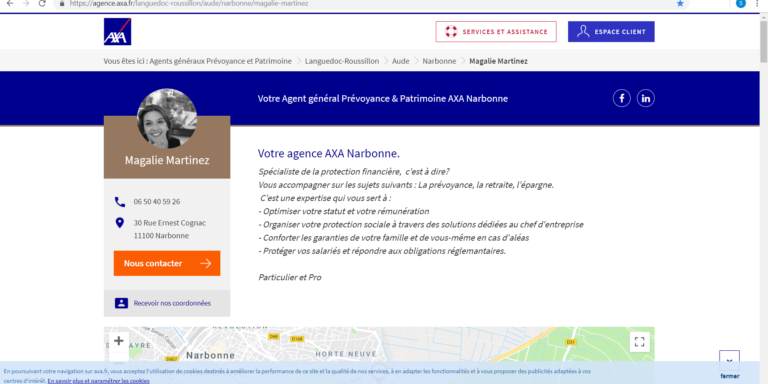
Task: Click the contact card icon
Action: 121,303
